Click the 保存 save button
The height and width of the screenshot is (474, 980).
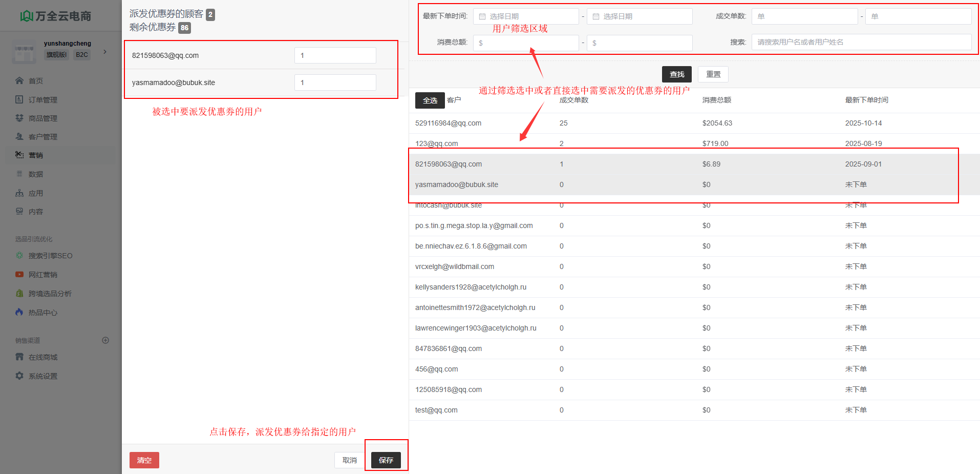coord(386,460)
